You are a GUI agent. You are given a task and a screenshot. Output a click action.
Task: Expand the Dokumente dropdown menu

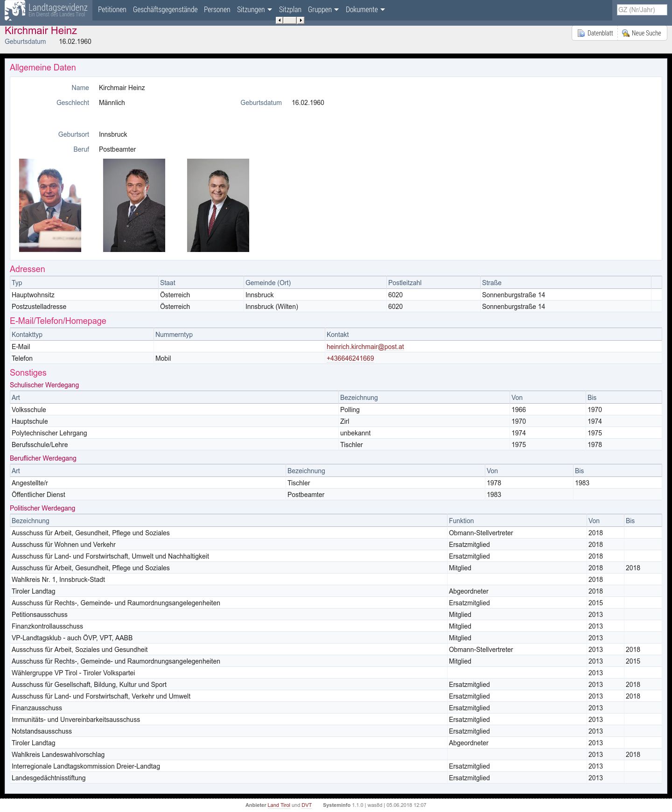point(365,9)
